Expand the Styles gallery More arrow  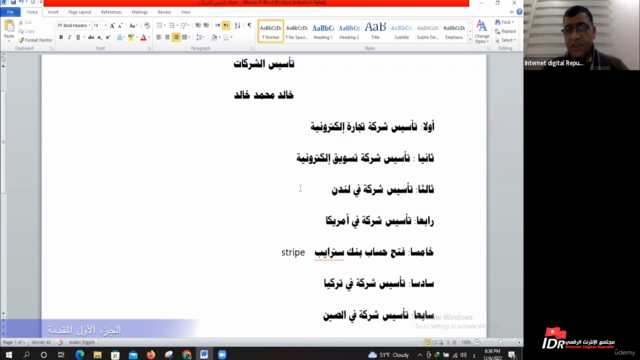(x=470, y=40)
